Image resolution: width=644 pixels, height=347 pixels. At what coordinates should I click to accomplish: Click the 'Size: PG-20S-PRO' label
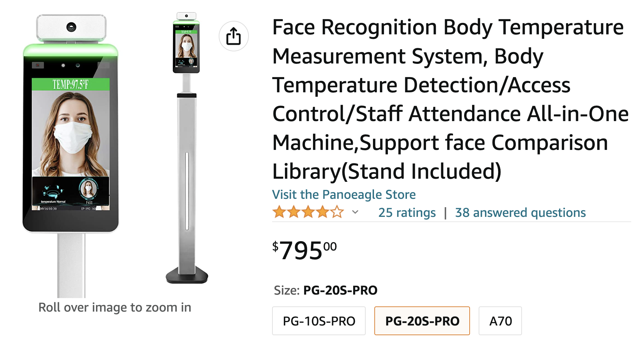click(x=325, y=290)
